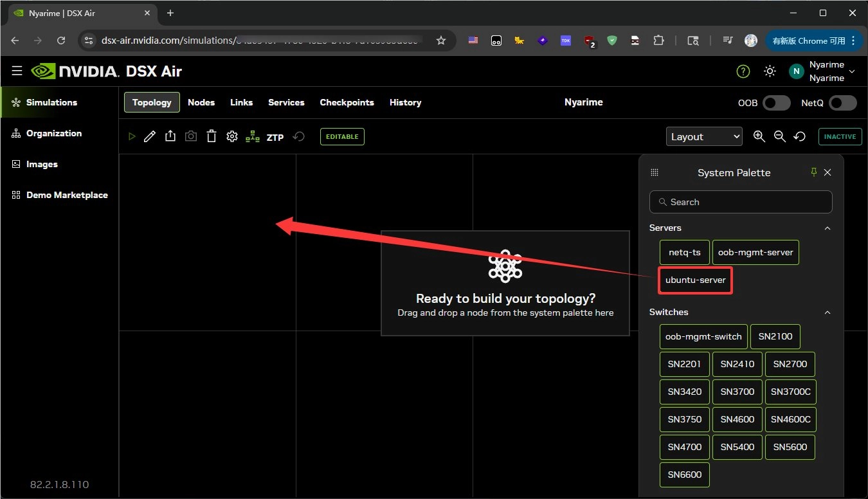This screenshot has height=499, width=868.
Task: Toggle the NetQ switch
Action: (x=844, y=103)
